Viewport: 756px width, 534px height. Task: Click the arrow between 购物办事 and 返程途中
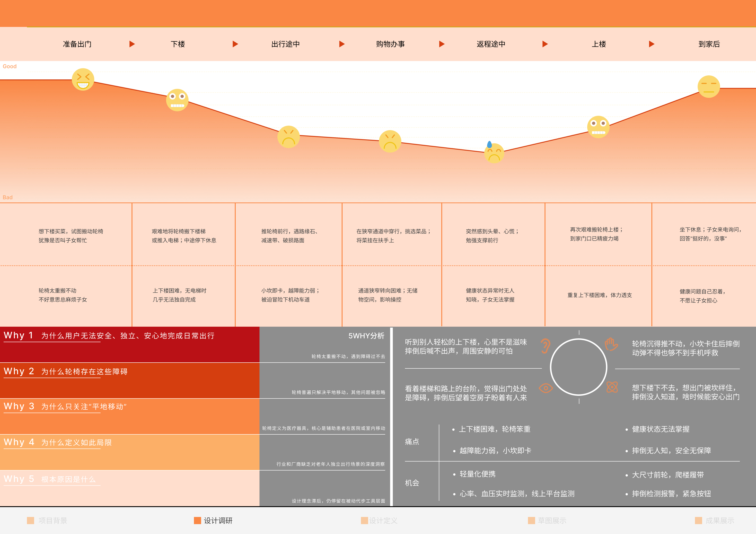442,44
